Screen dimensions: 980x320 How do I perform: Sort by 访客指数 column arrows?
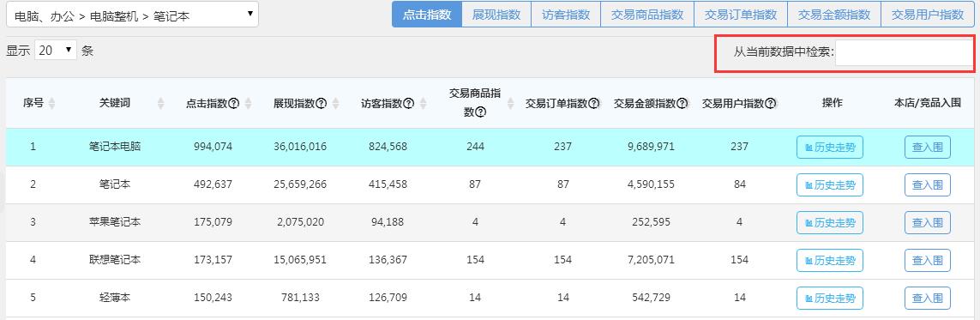tap(424, 103)
